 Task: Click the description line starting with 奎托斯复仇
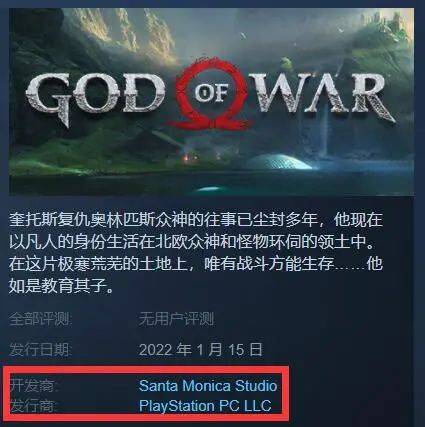195,220
